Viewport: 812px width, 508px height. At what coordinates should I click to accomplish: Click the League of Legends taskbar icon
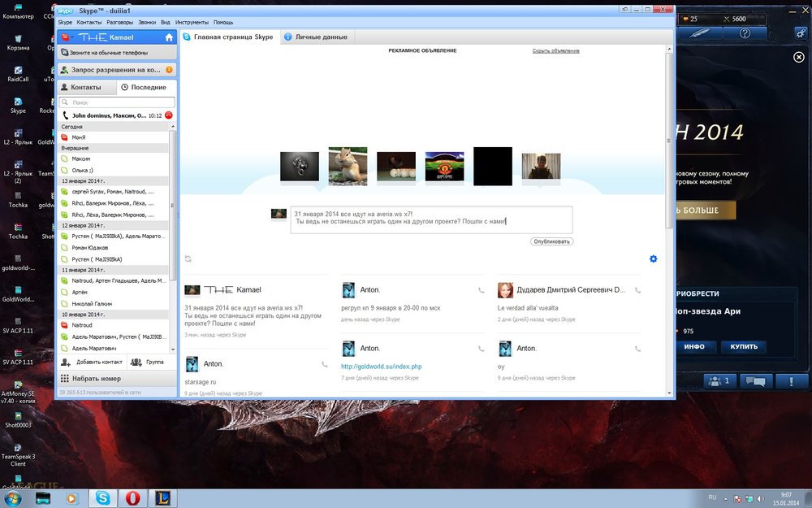pyautogui.click(x=164, y=497)
